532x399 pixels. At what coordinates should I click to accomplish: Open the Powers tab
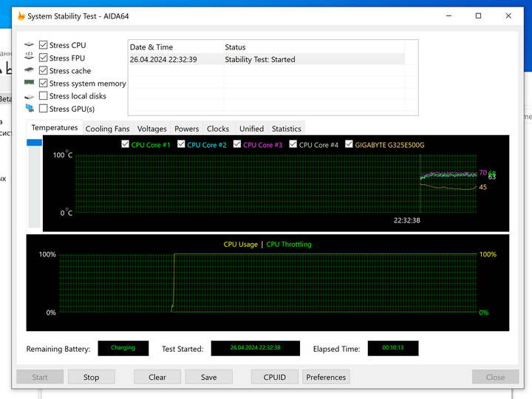187,129
